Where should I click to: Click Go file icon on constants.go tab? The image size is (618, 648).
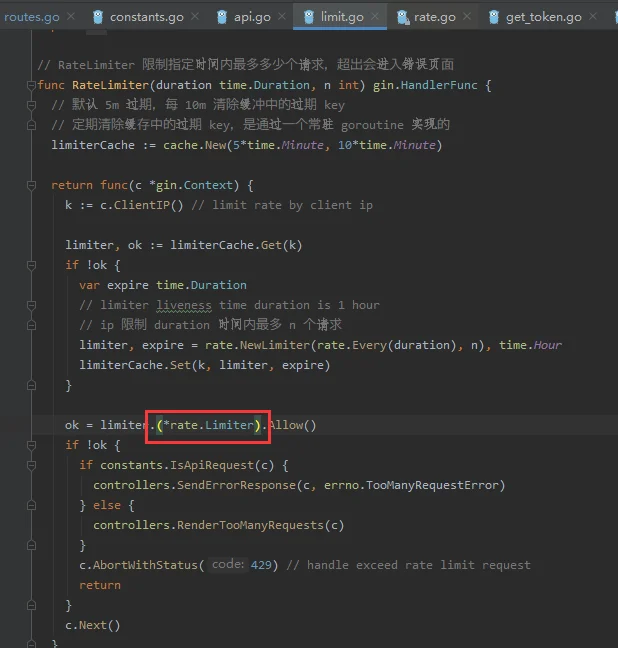click(x=98, y=17)
